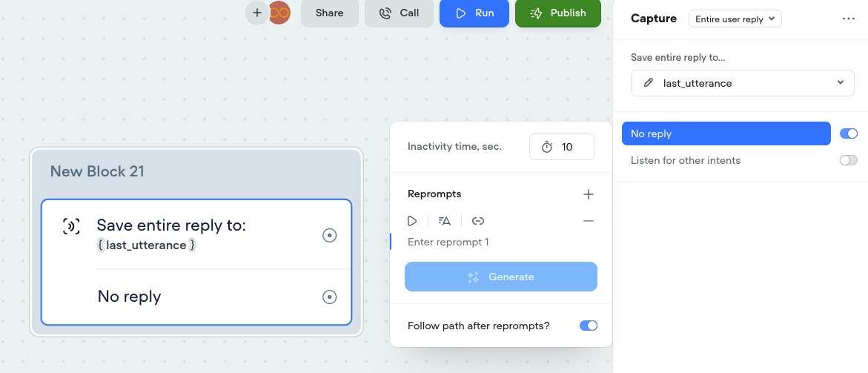Click the Publish button
This screenshot has height=373, width=868.
(x=558, y=13)
